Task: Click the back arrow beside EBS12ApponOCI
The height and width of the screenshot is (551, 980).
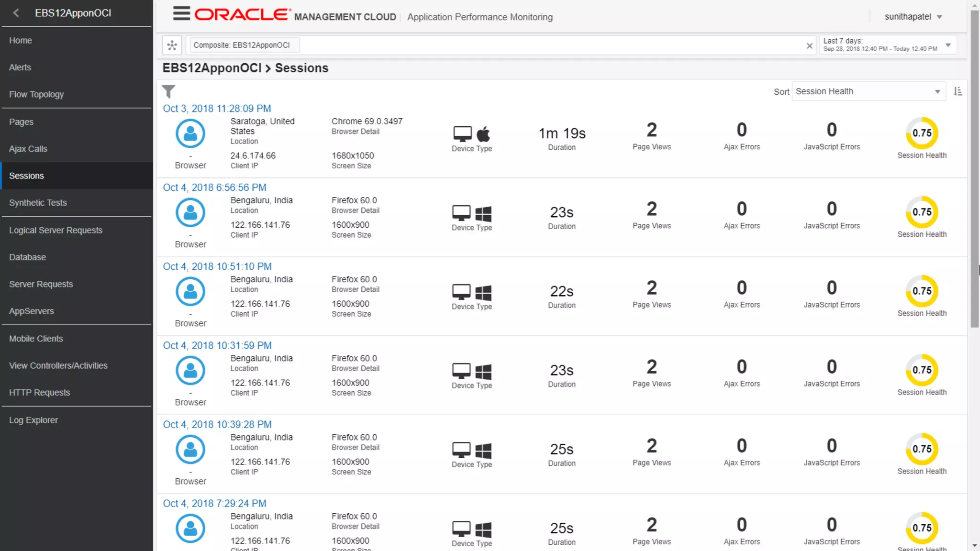Action: coord(16,13)
